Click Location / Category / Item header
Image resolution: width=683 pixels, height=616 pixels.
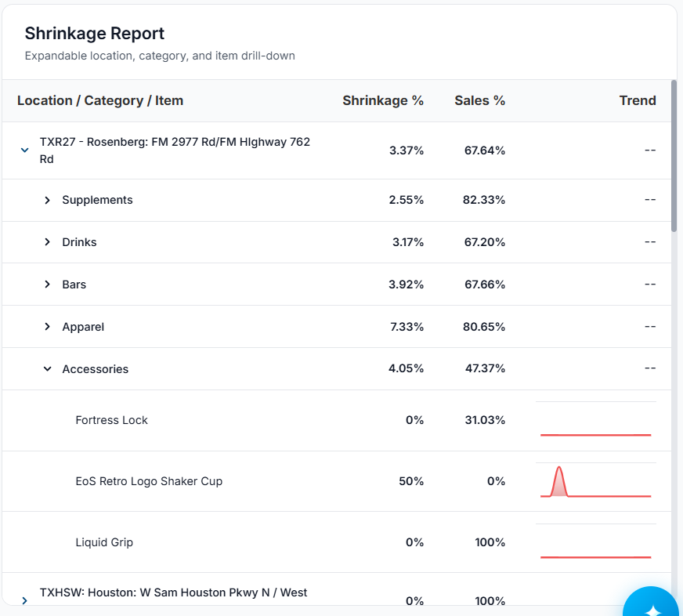(100, 100)
